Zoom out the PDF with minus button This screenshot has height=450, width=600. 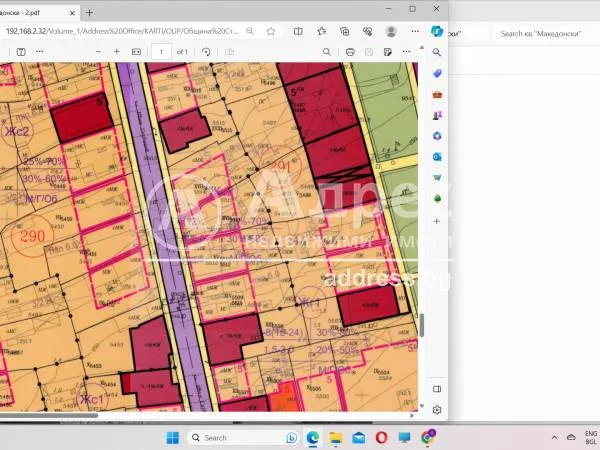[98, 52]
